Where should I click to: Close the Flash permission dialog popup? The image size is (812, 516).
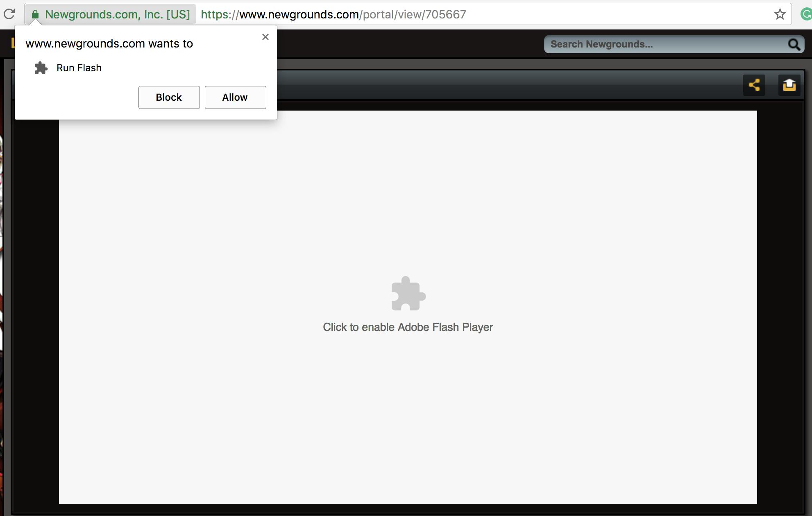pos(266,37)
